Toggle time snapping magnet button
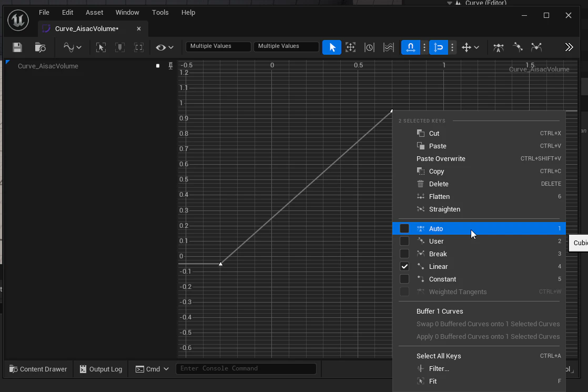 pyautogui.click(x=411, y=47)
